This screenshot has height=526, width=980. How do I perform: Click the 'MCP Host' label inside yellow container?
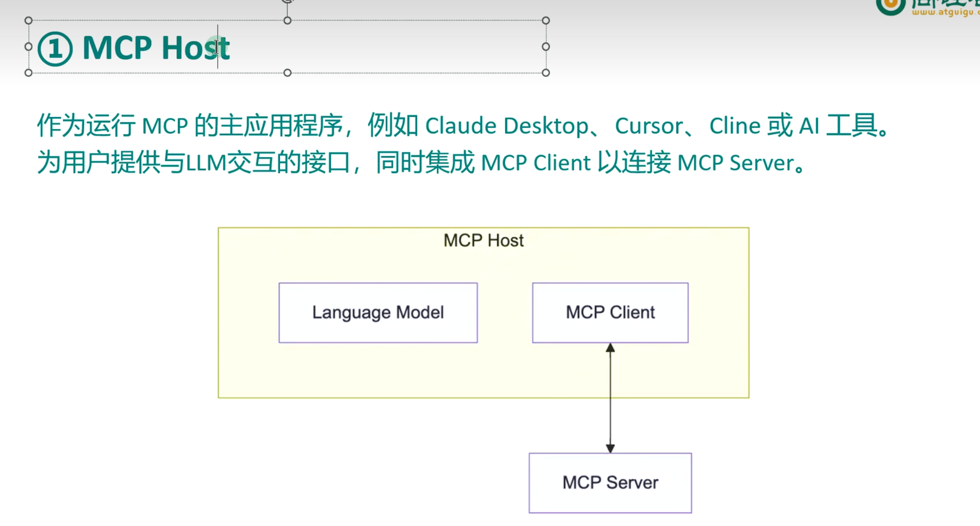[483, 240]
